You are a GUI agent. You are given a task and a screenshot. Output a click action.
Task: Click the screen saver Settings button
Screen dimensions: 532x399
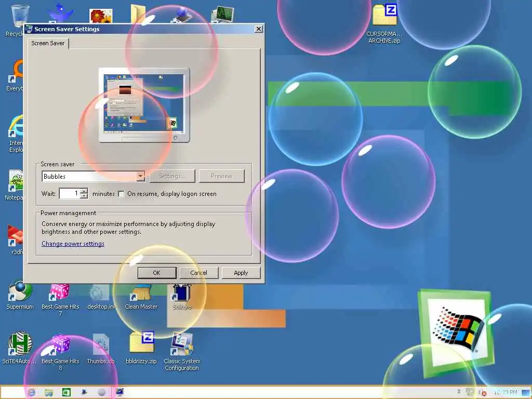tap(172, 176)
